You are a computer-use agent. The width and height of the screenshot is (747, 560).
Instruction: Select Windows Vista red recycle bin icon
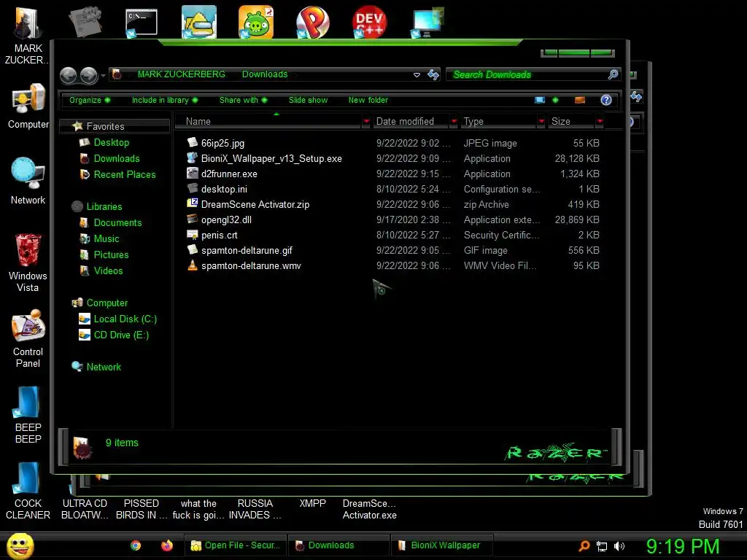point(28,262)
